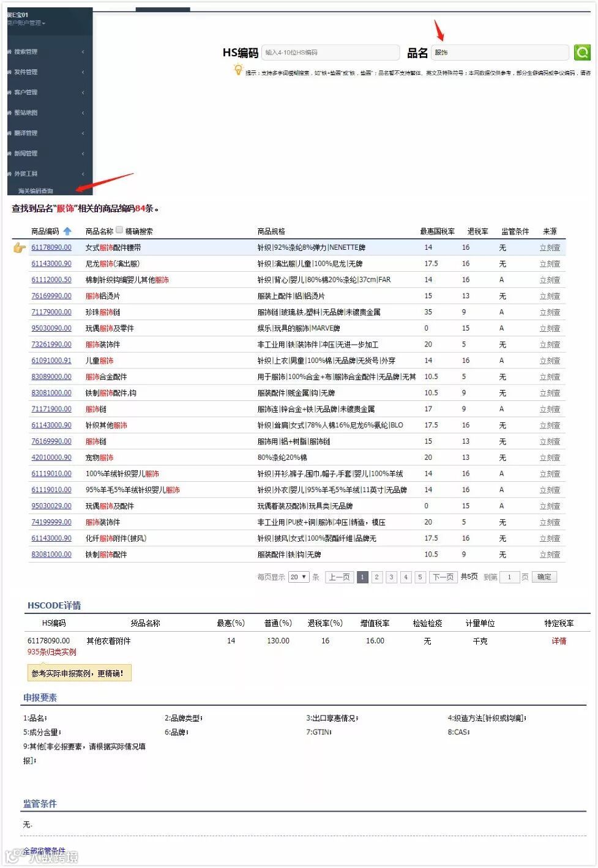The image size is (598, 868).
Task: Open 发件管理 in the sidebar
Action: 26,72
